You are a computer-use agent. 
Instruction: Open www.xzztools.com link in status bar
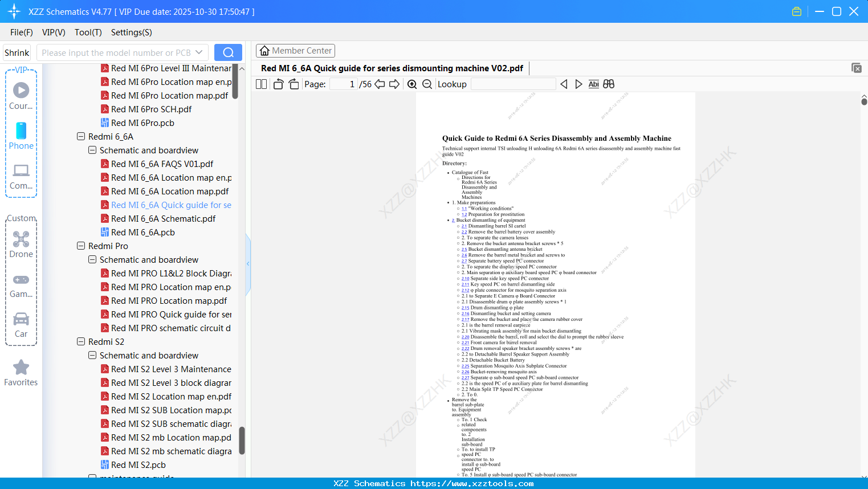(472, 484)
